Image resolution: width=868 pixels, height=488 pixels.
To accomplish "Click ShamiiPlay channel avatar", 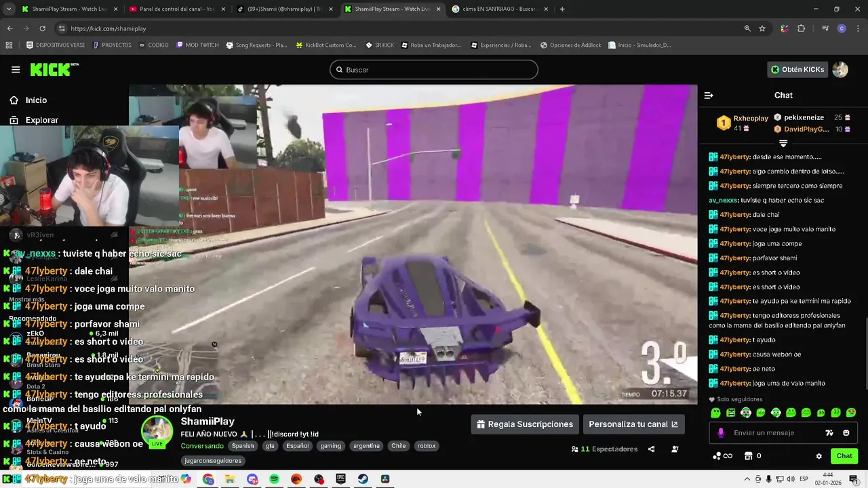I will tap(157, 432).
